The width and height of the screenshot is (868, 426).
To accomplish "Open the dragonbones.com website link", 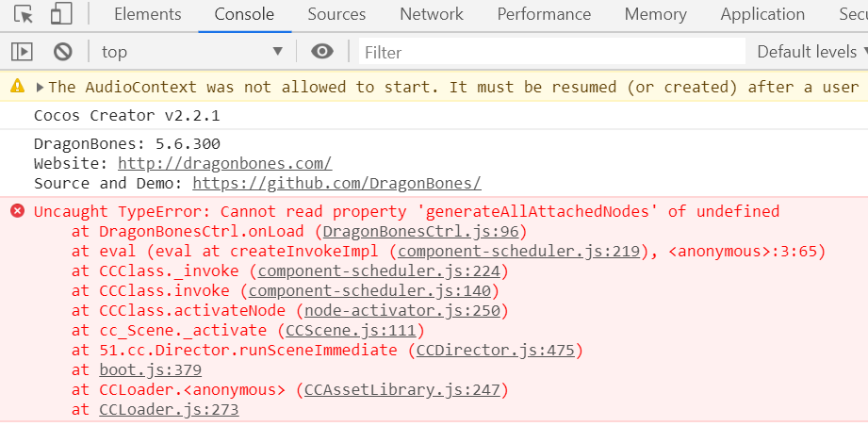I will click(x=224, y=163).
